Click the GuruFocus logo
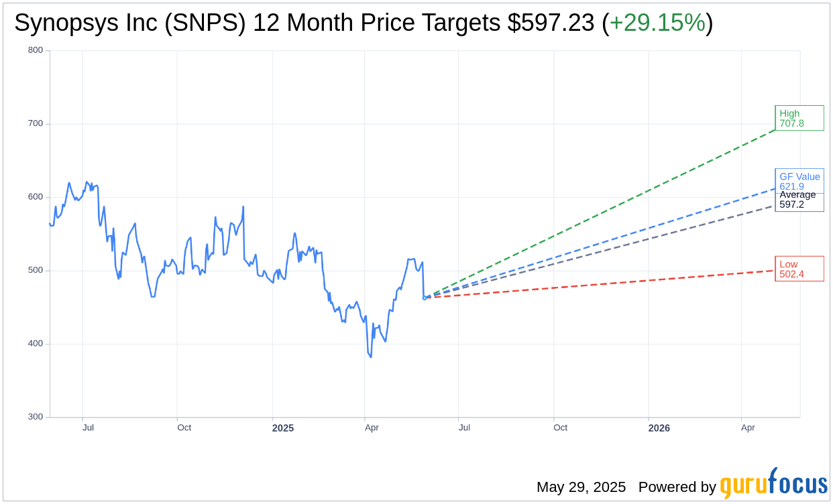This screenshot has width=833, height=504. 774,484
